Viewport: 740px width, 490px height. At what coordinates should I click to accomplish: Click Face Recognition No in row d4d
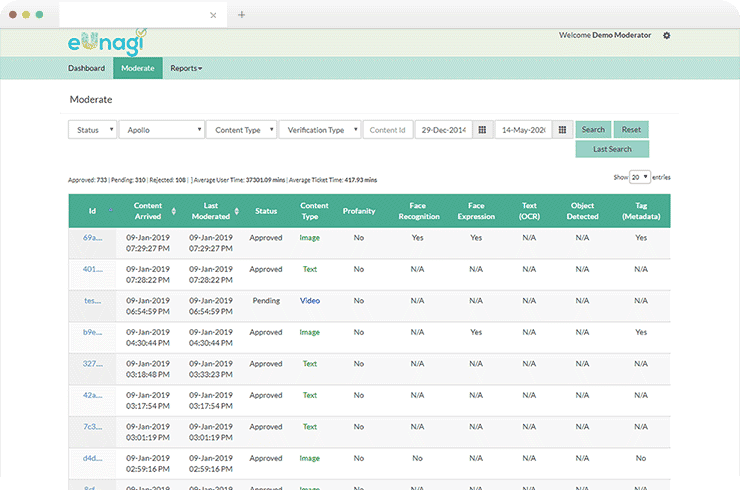pos(417,458)
